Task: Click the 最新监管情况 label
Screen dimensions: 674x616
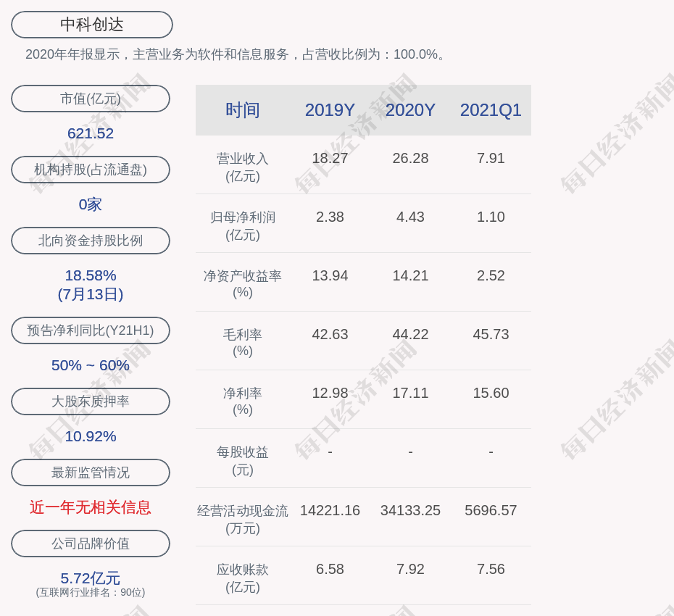Action: 91,473
